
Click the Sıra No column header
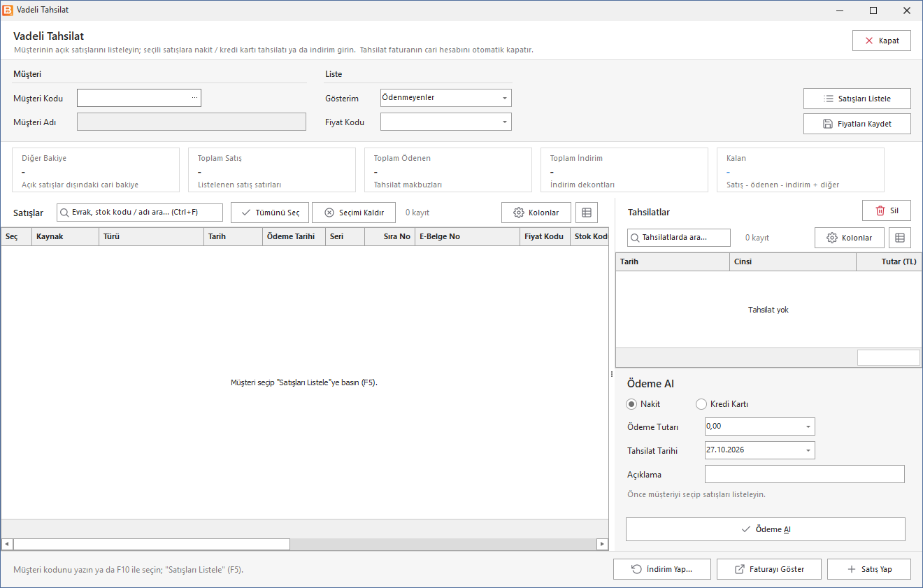(x=390, y=236)
